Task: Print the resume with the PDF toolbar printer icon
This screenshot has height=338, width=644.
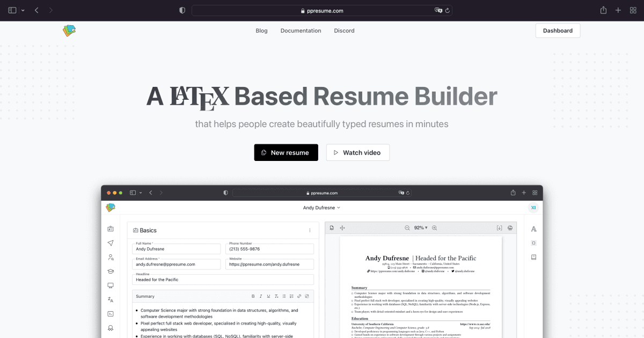Action: (510, 228)
